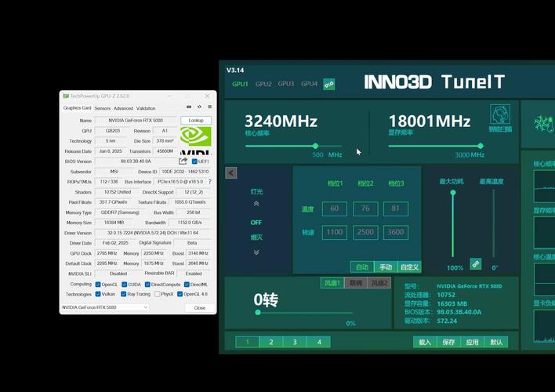Click the 档位3 temperature field showing 81
555x392 pixels.
click(x=396, y=209)
